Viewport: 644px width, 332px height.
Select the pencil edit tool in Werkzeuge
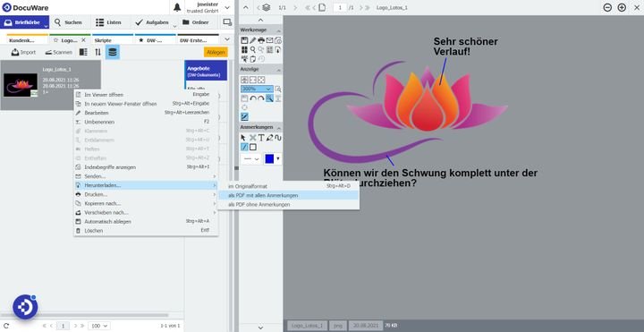253,40
